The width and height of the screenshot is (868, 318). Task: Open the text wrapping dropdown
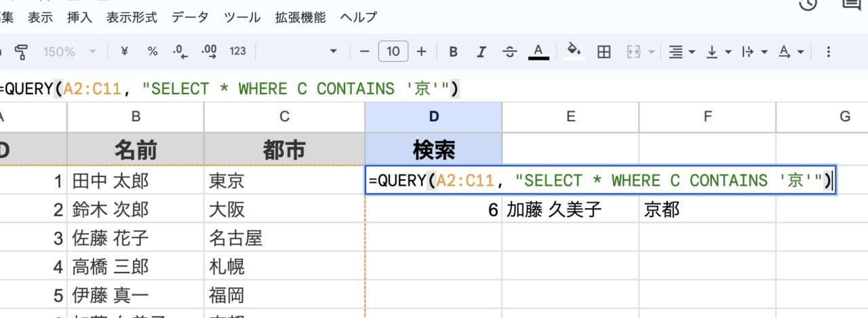pos(755,52)
